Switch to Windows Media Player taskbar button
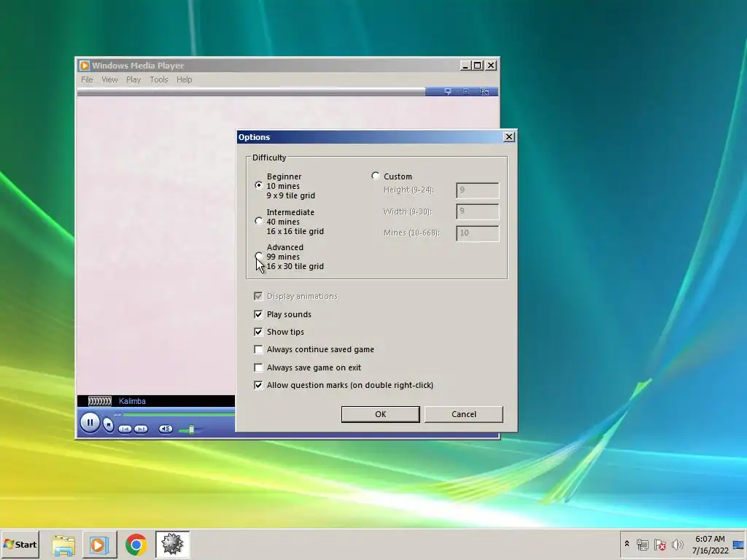 tap(99, 544)
